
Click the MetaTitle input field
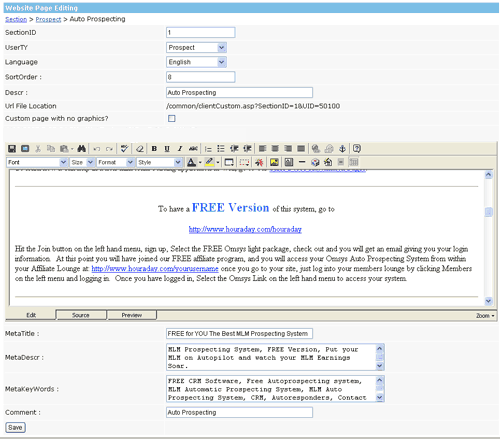(239, 334)
